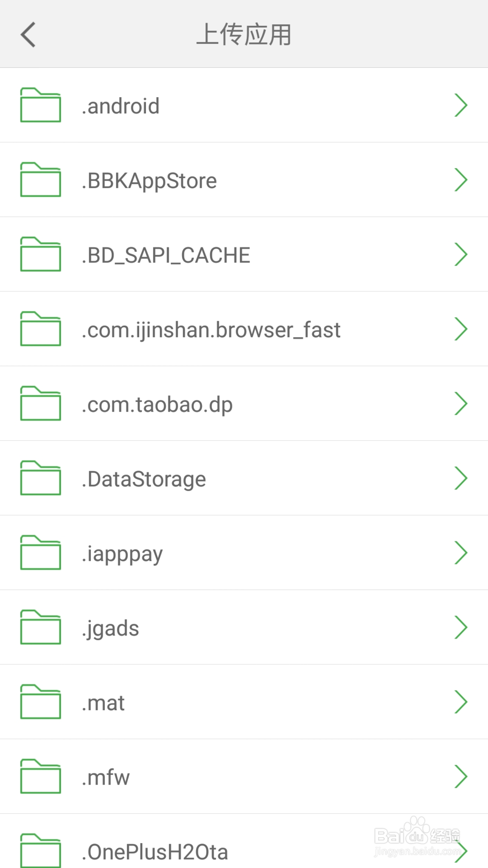Expand .com.ijinshan.browser_fast via its chevron
Viewport: 488px width, 868px height.
[461, 329]
